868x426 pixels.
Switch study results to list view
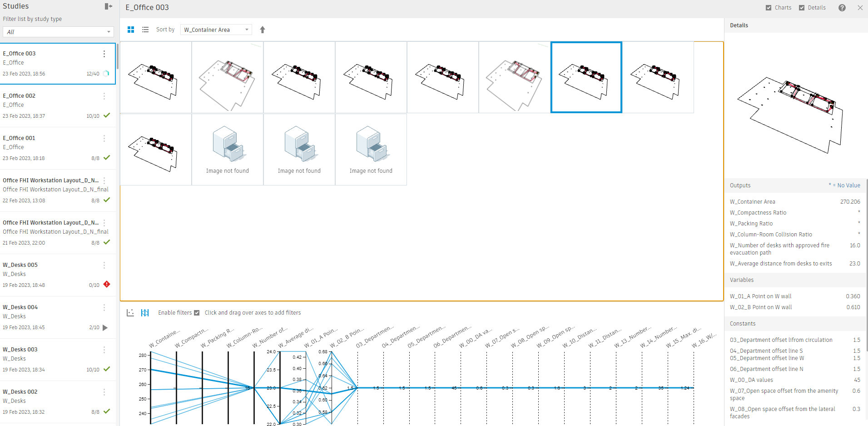tap(145, 29)
